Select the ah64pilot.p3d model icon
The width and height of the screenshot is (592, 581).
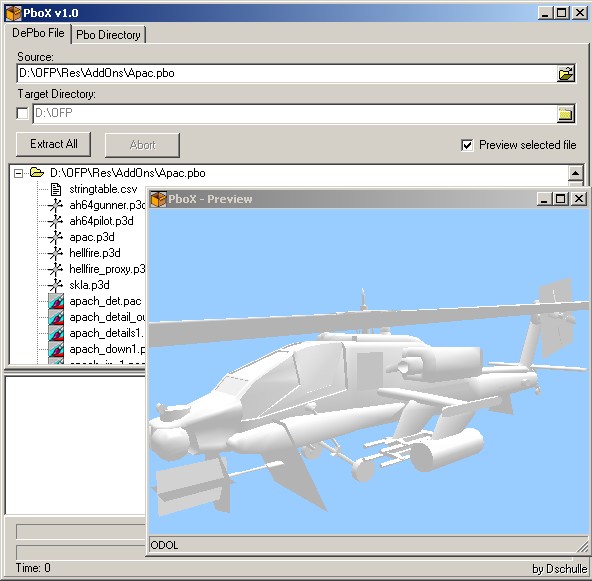[x=56, y=221]
